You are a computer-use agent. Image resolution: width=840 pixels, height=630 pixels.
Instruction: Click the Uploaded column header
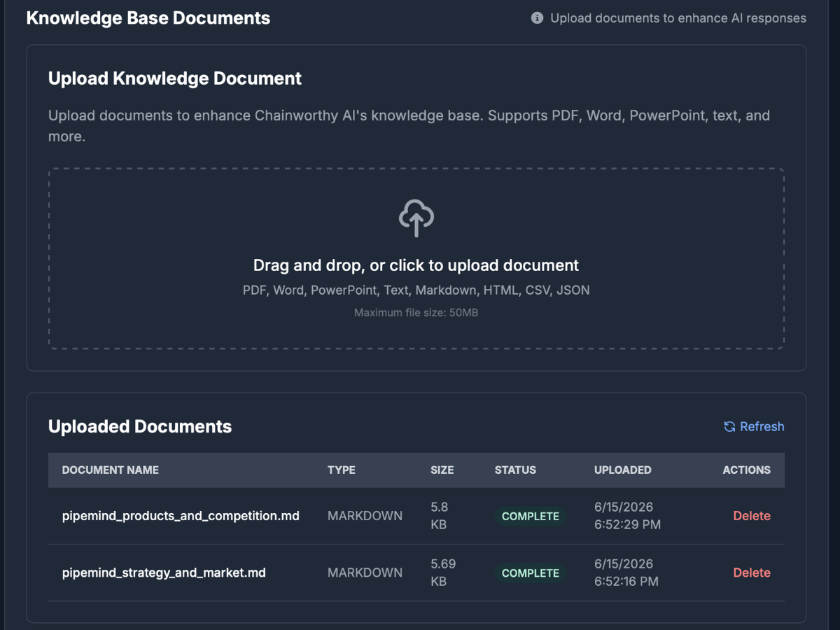(623, 470)
